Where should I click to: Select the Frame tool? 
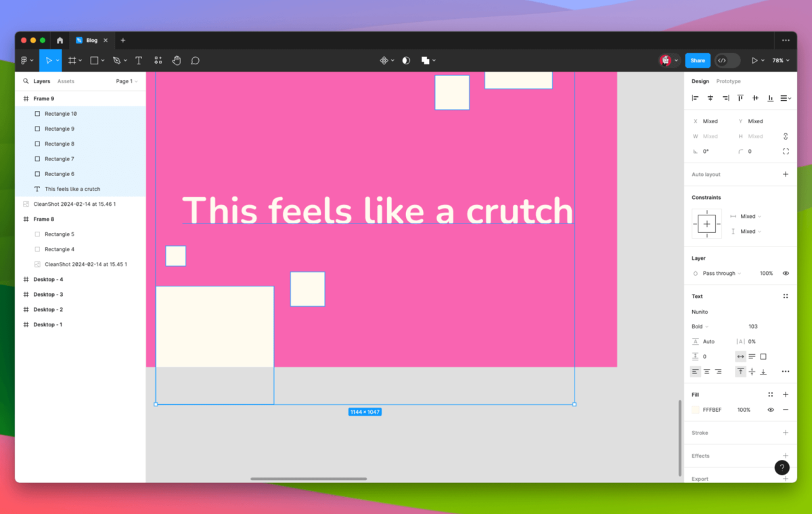click(x=73, y=60)
